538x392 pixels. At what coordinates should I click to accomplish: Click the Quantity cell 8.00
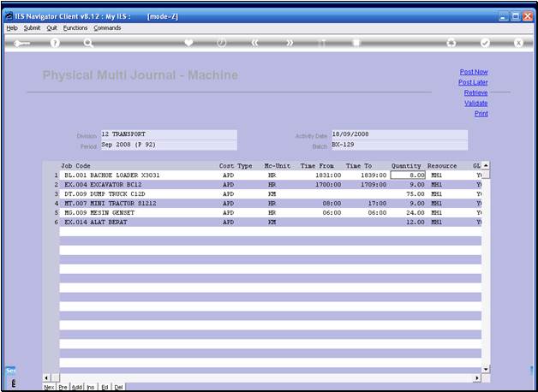(x=408, y=175)
